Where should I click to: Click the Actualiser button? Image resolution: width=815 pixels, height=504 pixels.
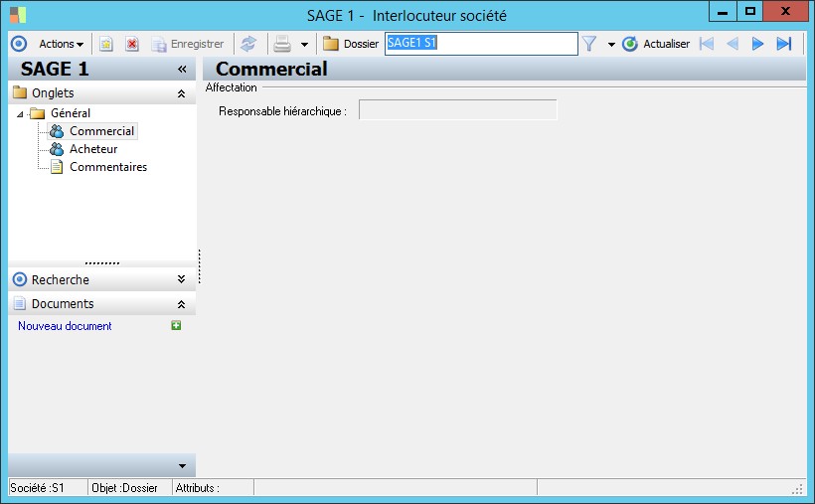pyautogui.click(x=656, y=44)
